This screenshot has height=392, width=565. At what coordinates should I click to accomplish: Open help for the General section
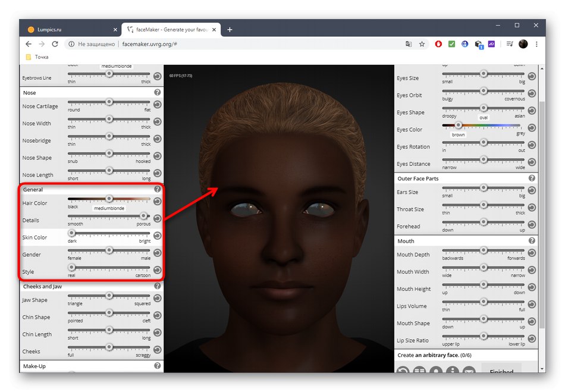click(x=157, y=189)
